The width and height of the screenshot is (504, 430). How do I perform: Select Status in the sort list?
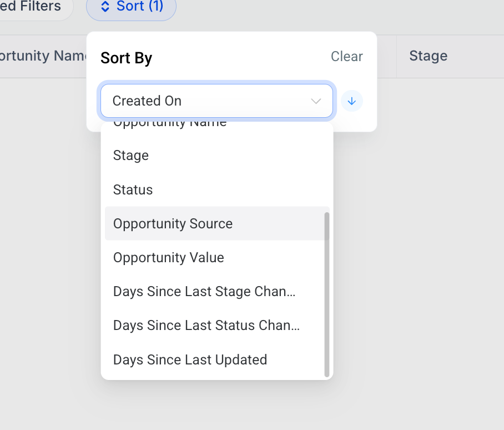[133, 190]
